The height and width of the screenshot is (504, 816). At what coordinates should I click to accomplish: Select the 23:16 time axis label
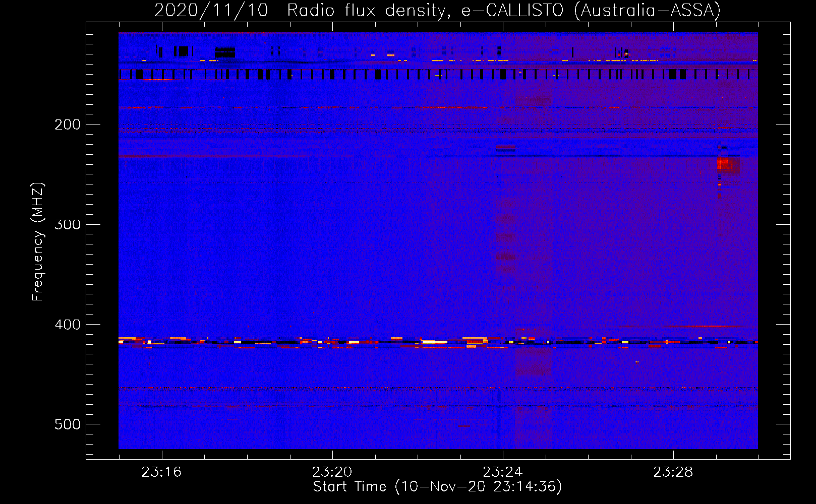[x=161, y=472]
